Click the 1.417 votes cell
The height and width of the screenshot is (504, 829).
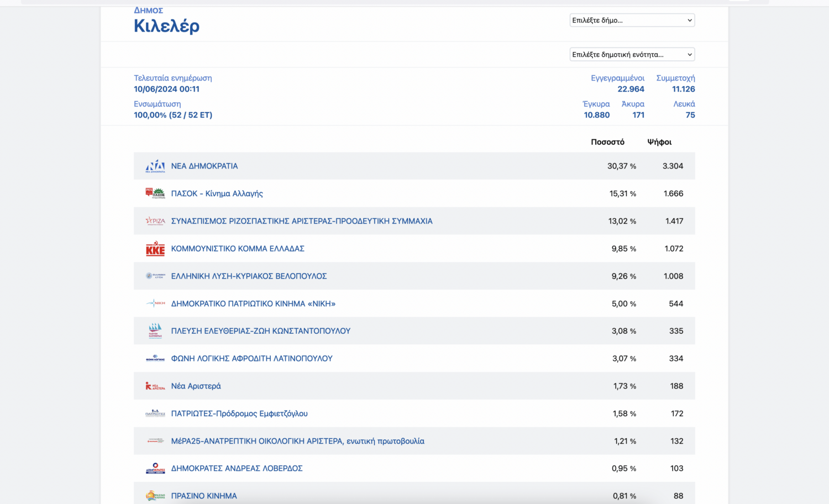[674, 221]
